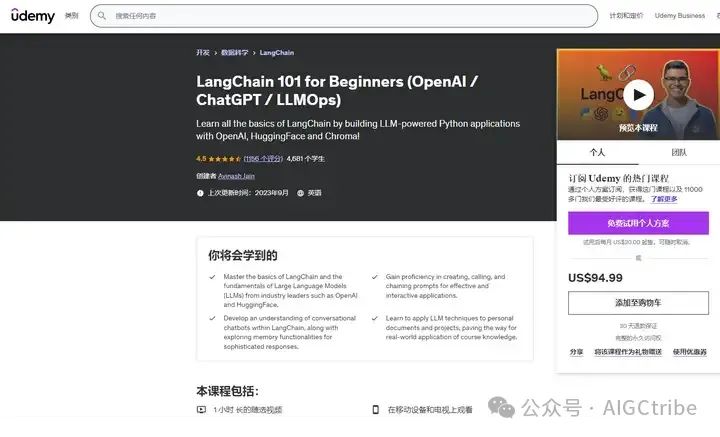Click the search magnifier icon
Image resolution: width=720 pixels, height=437 pixels.
pyautogui.click(x=102, y=16)
